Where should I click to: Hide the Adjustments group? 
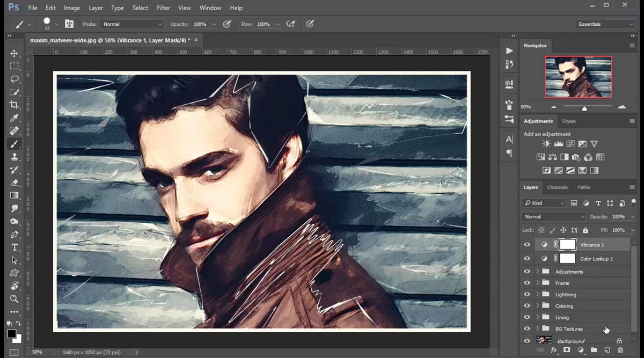[x=527, y=272]
